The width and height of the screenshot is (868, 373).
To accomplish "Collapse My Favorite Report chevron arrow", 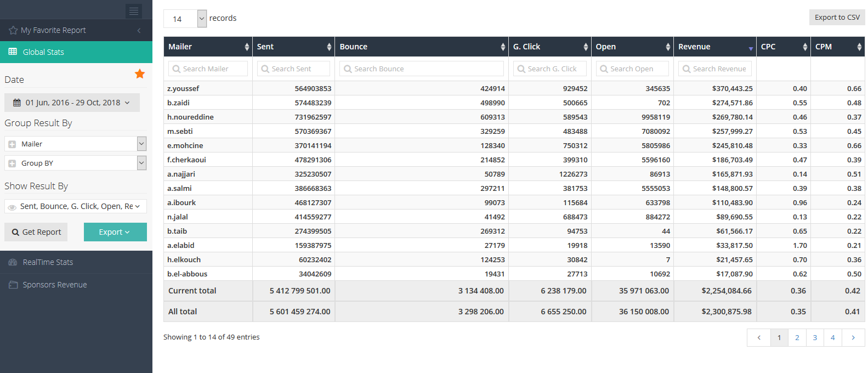I will point(139,30).
